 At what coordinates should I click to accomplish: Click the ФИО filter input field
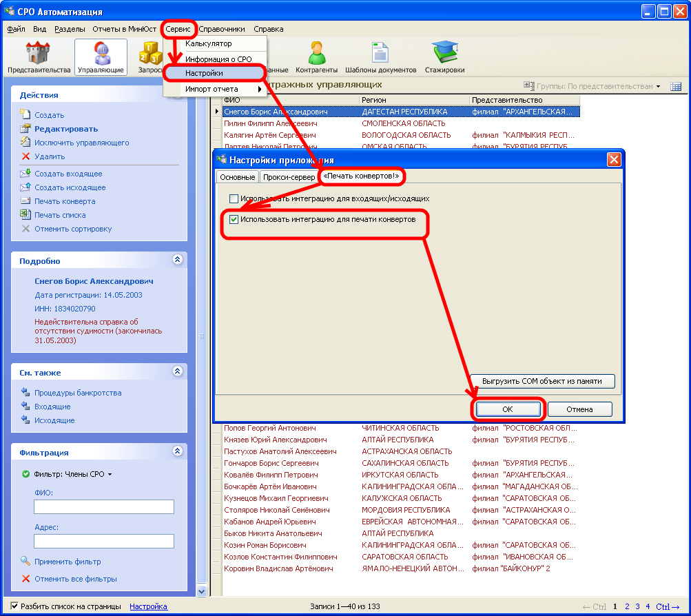pyautogui.click(x=104, y=507)
